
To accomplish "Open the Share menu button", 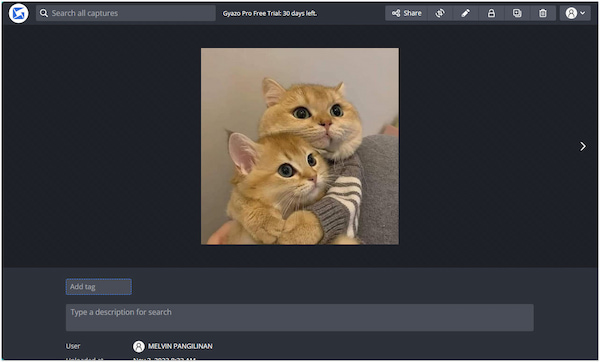I will click(406, 13).
